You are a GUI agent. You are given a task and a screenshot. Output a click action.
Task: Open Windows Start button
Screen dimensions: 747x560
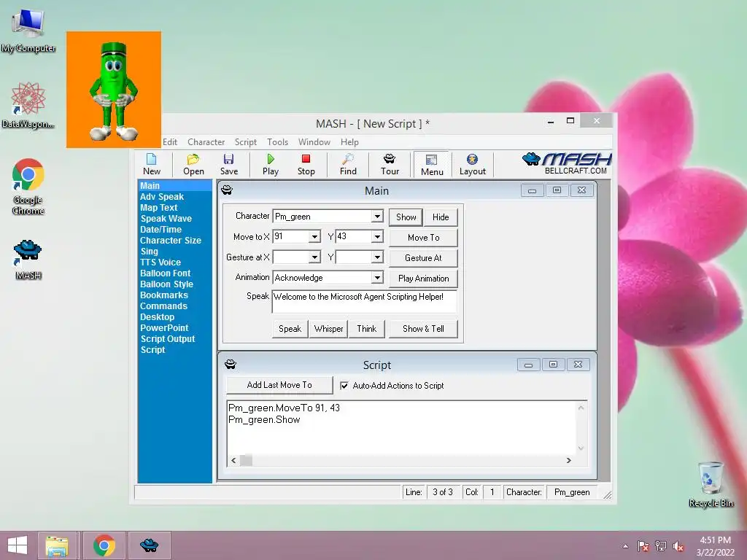(x=18, y=545)
